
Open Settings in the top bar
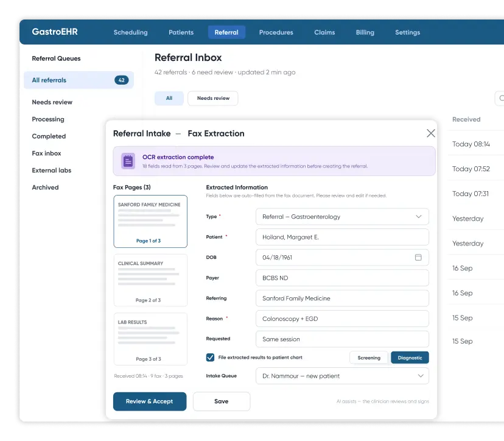tap(408, 32)
